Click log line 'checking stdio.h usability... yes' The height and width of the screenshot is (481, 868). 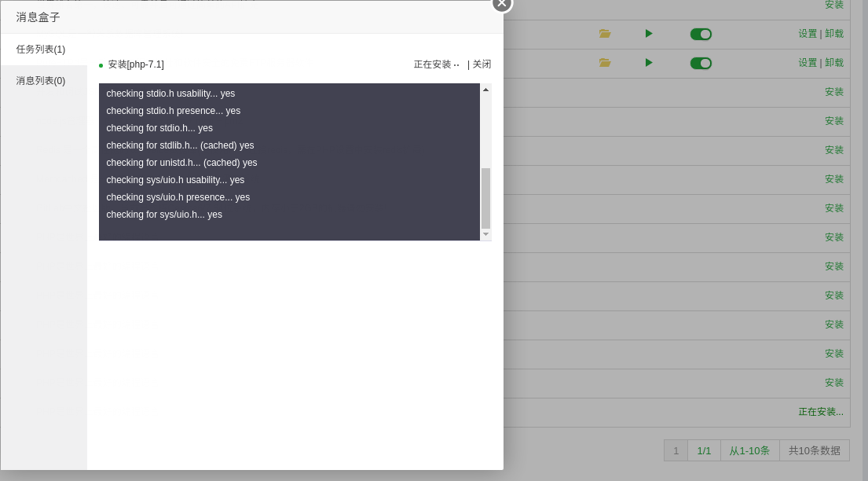click(170, 94)
